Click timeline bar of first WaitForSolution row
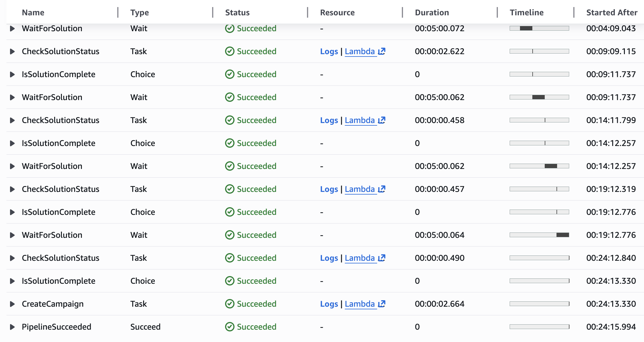The height and width of the screenshot is (342, 644). tap(526, 29)
